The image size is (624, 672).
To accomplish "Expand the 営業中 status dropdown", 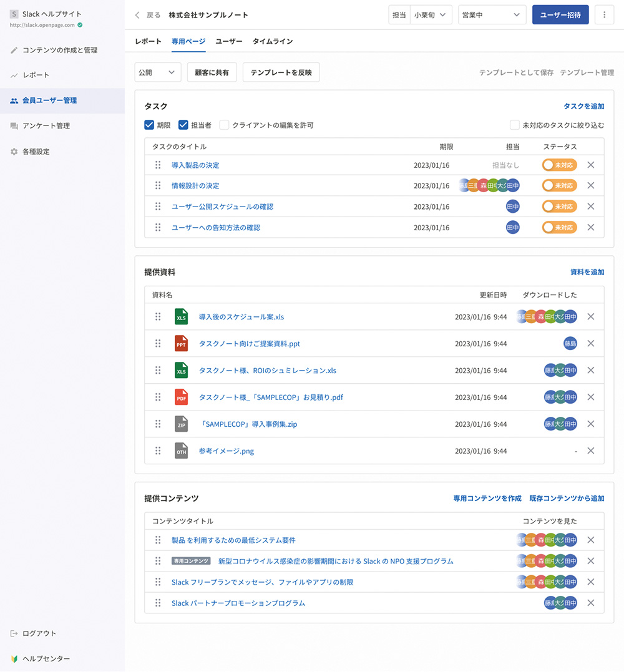I will pyautogui.click(x=491, y=15).
